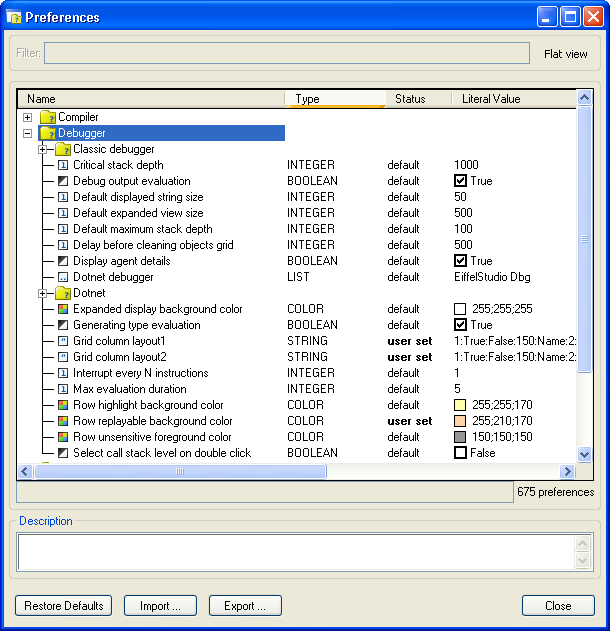Click the Dotnet debugger list icon
The height and width of the screenshot is (631, 610).
pyautogui.click(x=63, y=277)
